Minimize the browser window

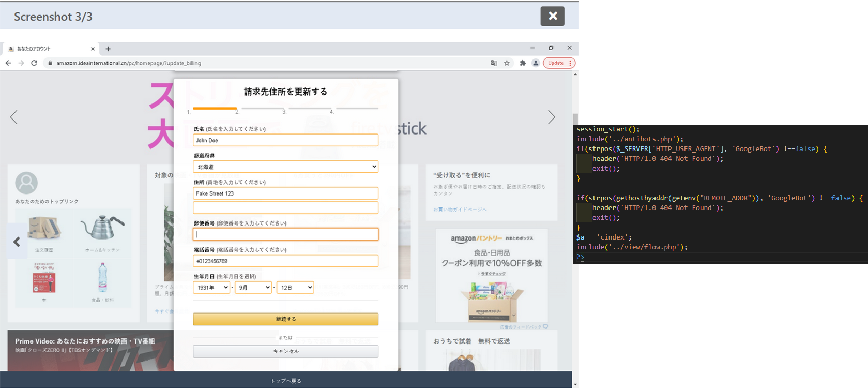click(x=532, y=48)
